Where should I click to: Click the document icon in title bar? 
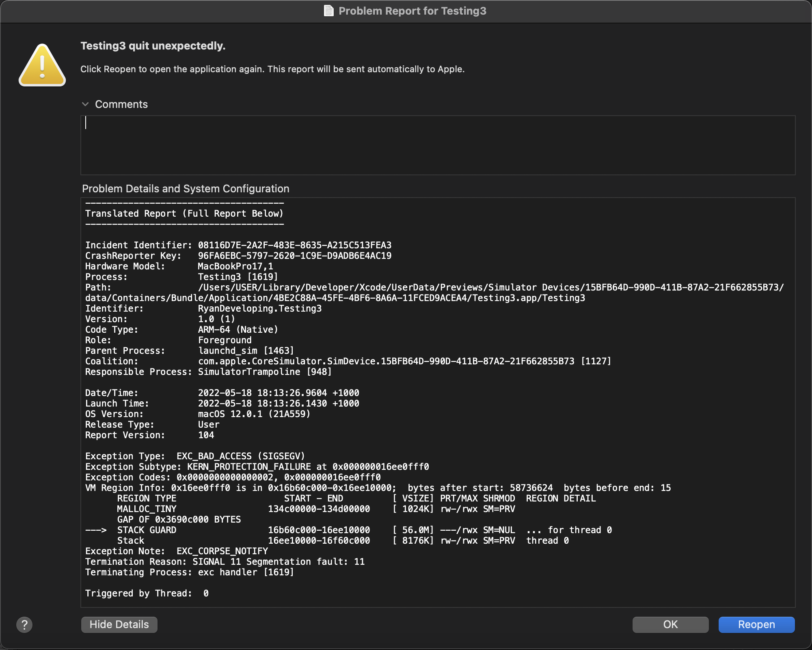pyautogui.click(x=328, y=11)
